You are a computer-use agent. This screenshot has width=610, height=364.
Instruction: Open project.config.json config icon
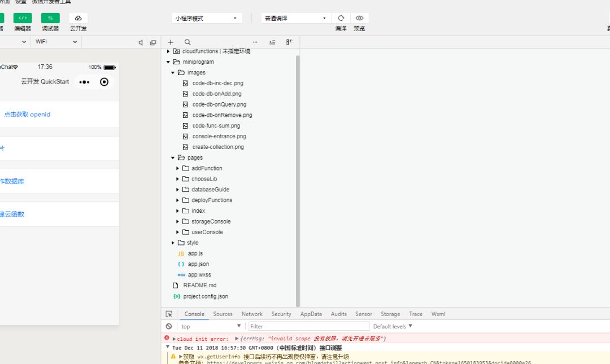click(177, 296)
